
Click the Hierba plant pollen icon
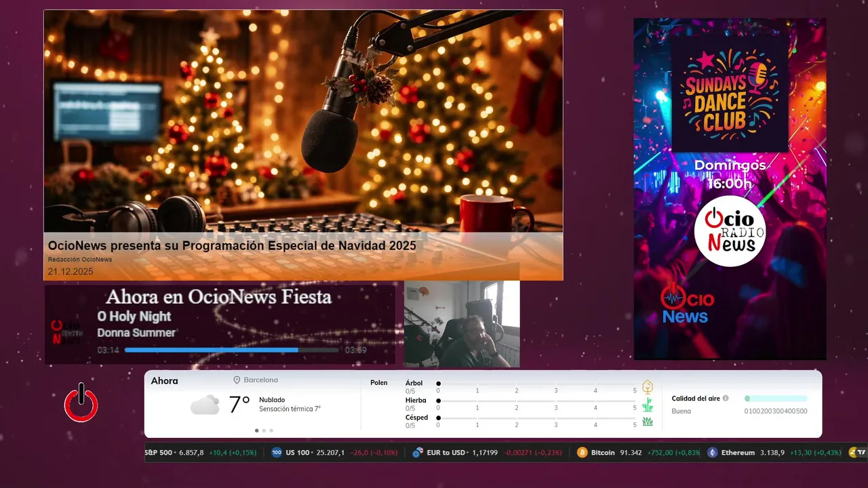click(648, 405)
